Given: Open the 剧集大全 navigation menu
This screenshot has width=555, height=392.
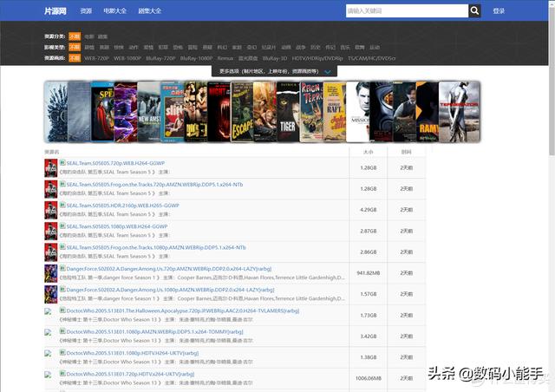Looking at the screenshot, I should pos(148,11).
